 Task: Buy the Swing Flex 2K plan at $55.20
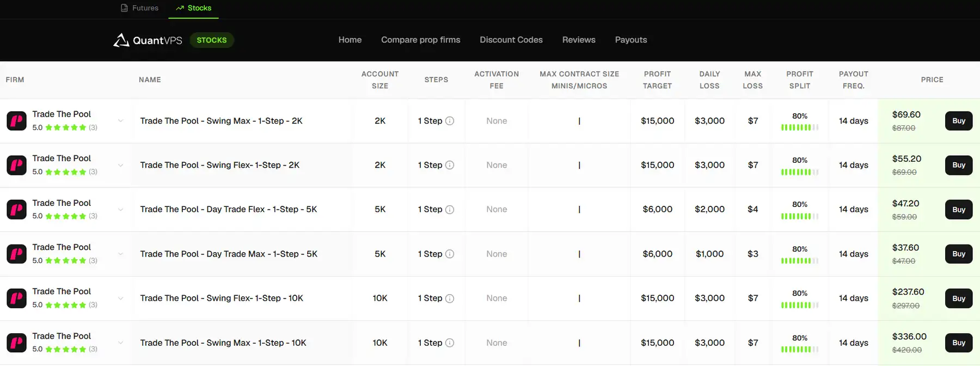[959, 165]
